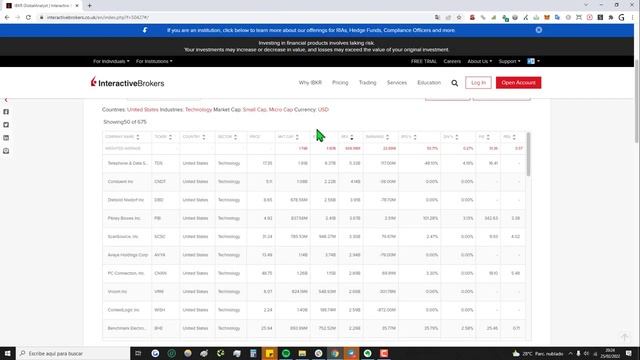
Task: Expand the About Us dropdown
Action: click(480, 61)
